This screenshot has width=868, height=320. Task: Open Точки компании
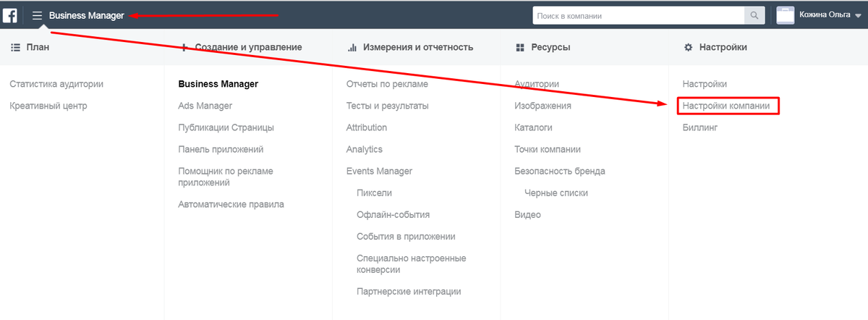(548, 149)
